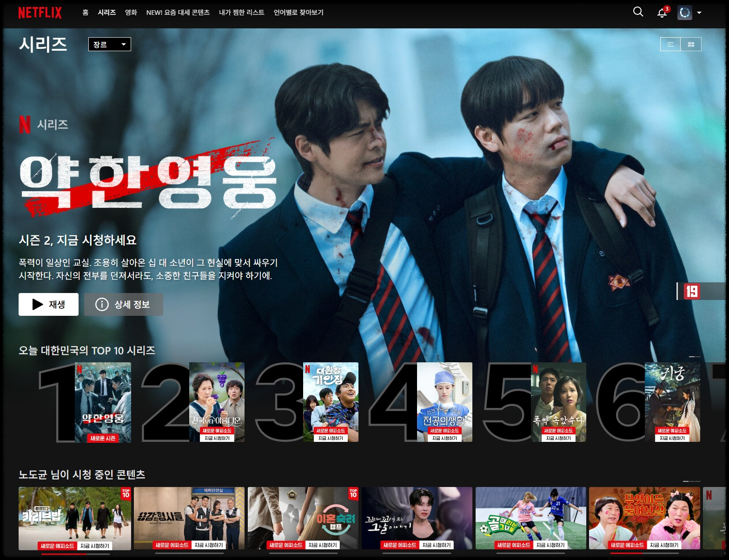The image size is (729, 560).
Task: Open the profile avatar icon
Action: click(685, 13)
